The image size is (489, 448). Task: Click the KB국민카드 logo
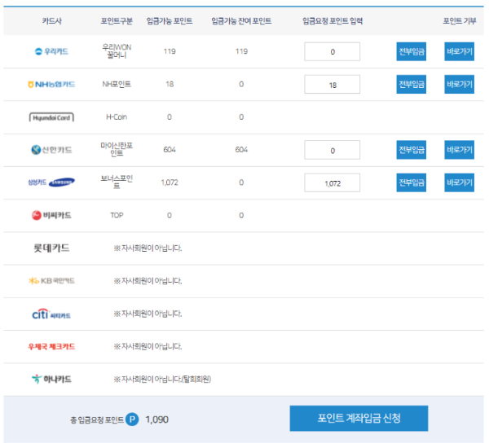click(x=51, y=281)
